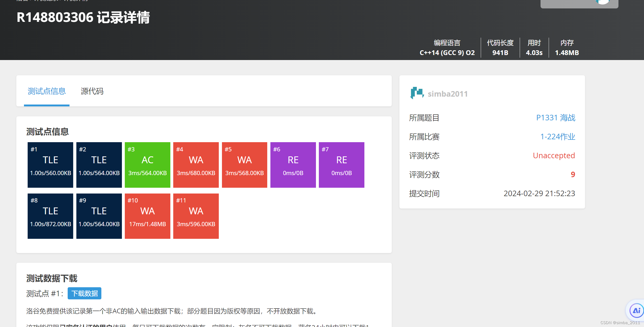Viewport: 644px width, 327px height.
Task: Switch to the 源代码 tab
Action: (x=92, y=91)
